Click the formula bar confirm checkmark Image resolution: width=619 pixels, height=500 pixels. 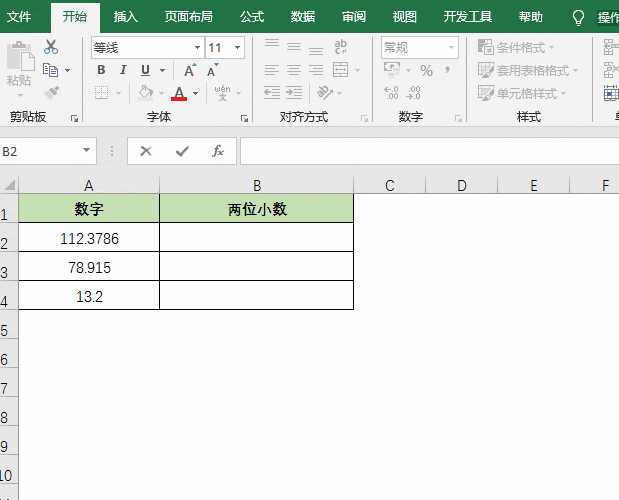coord(182,151)
